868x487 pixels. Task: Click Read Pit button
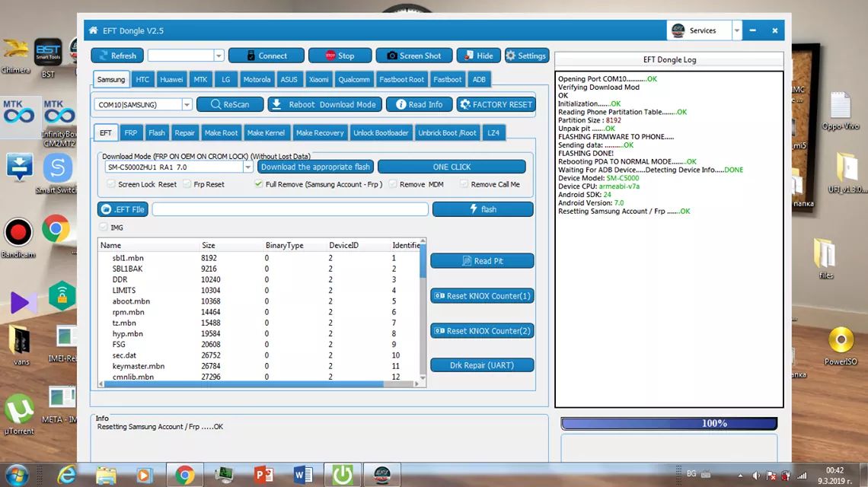tap(482, 261)
